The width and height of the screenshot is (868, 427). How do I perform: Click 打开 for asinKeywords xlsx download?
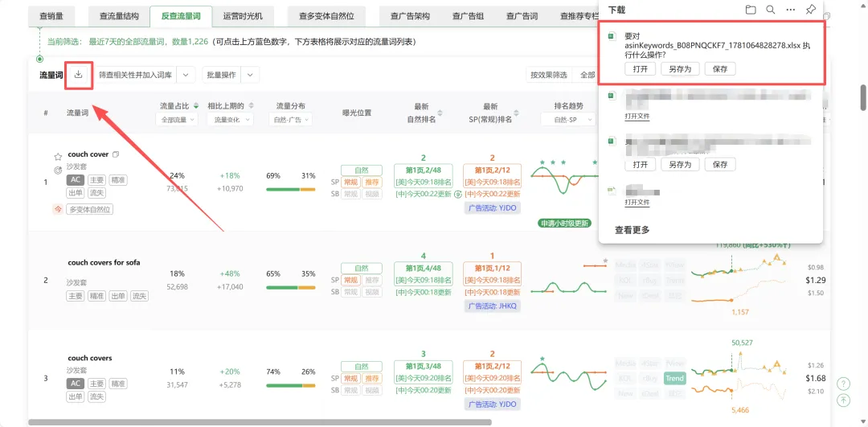(640, 68)
